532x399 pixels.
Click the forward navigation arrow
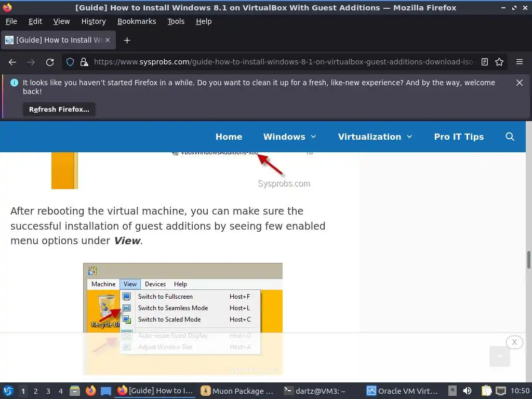(31, 62)
